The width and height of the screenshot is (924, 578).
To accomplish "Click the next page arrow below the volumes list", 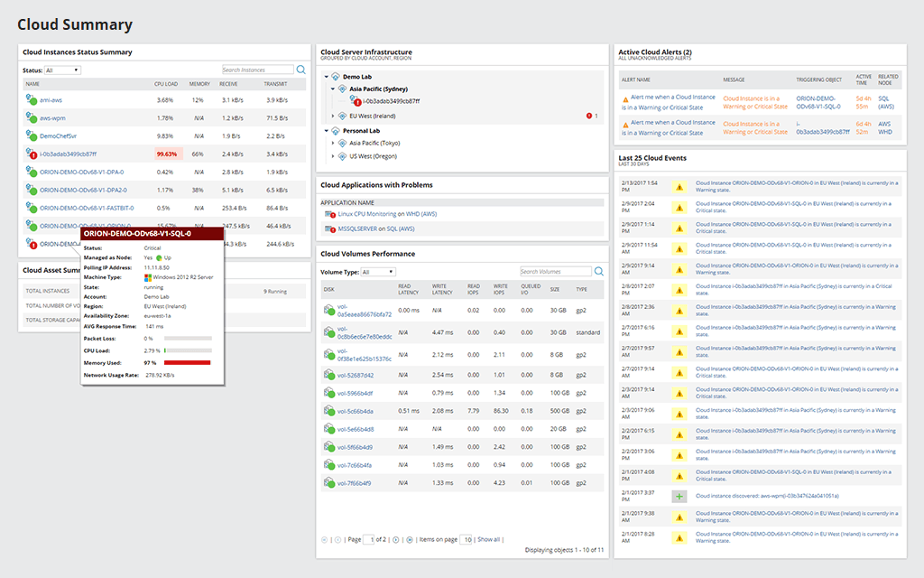I will [x=397, y=539].
